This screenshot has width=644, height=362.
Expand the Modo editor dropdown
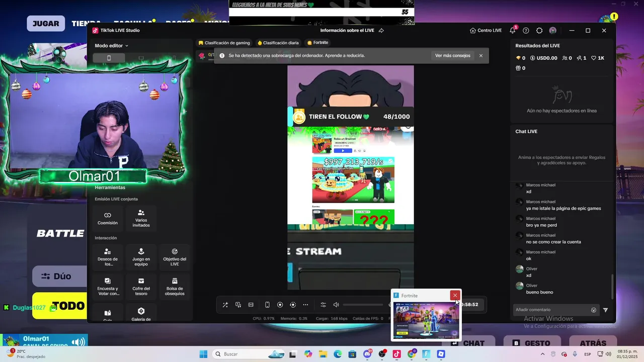[111, 46]
